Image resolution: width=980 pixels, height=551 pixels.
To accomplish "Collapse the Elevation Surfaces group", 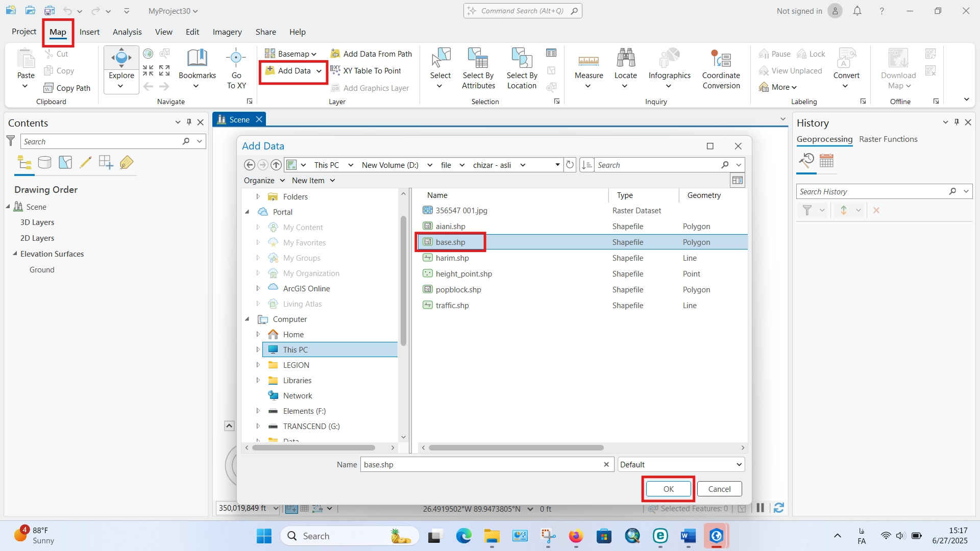I will [x=15, y=254].
